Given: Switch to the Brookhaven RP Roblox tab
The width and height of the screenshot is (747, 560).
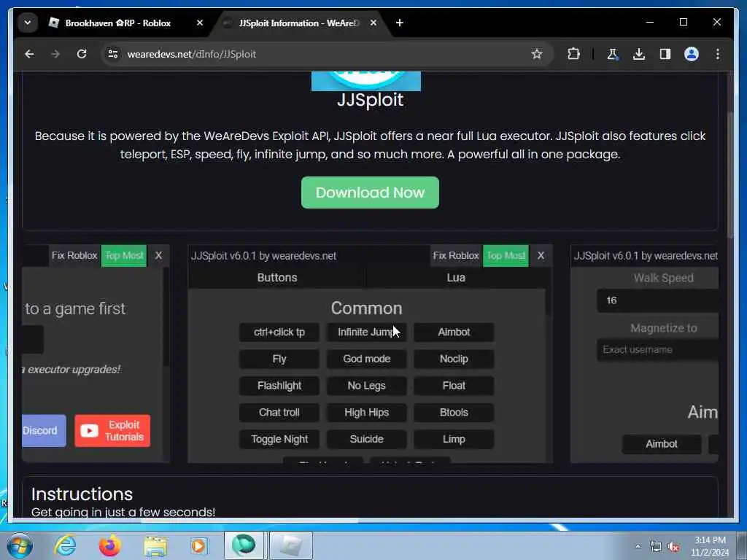Looking at the screenshot, I should [x=117, y=23].
